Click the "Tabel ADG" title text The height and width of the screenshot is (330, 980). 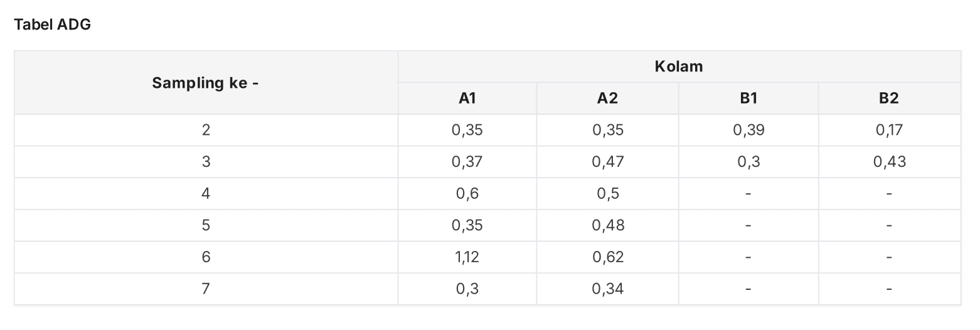tap(53, 24)
